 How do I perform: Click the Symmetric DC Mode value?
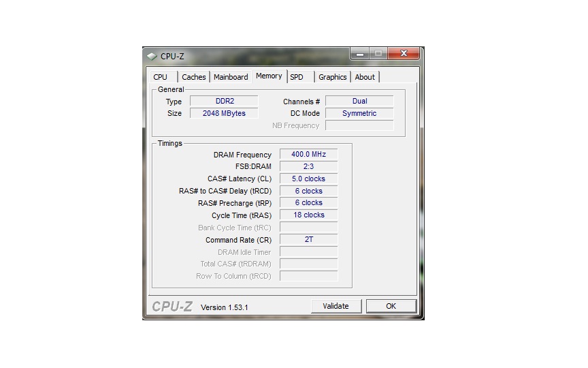tap(359, 113)
